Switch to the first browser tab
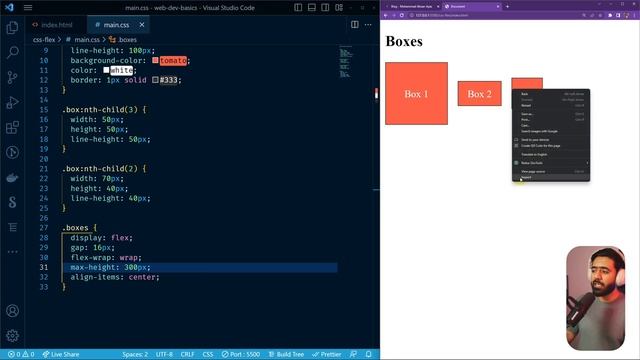The height and width of the screenshot is (360, 640). click(x=411, y=7)
